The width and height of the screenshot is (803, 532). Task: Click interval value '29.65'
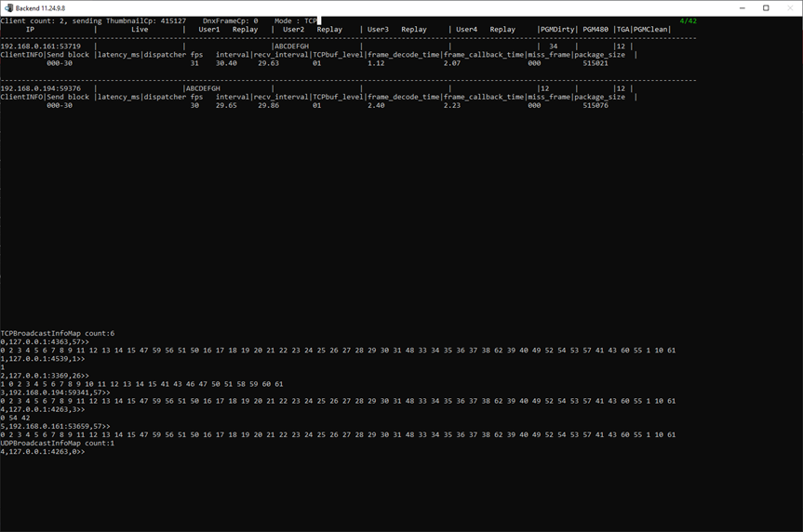pos(226,105)
